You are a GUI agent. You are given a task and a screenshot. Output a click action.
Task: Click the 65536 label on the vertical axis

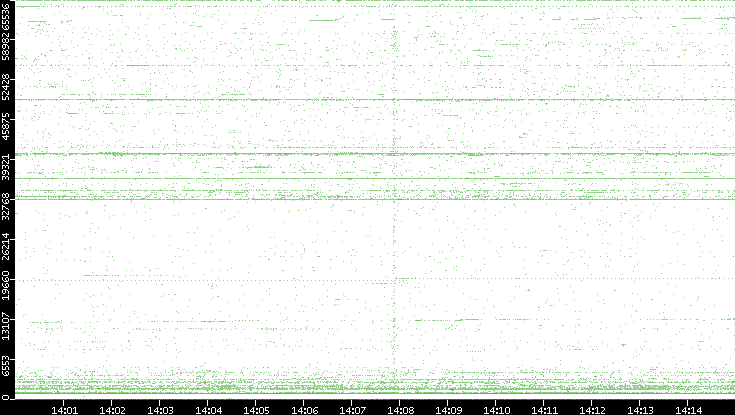point(7,15)
